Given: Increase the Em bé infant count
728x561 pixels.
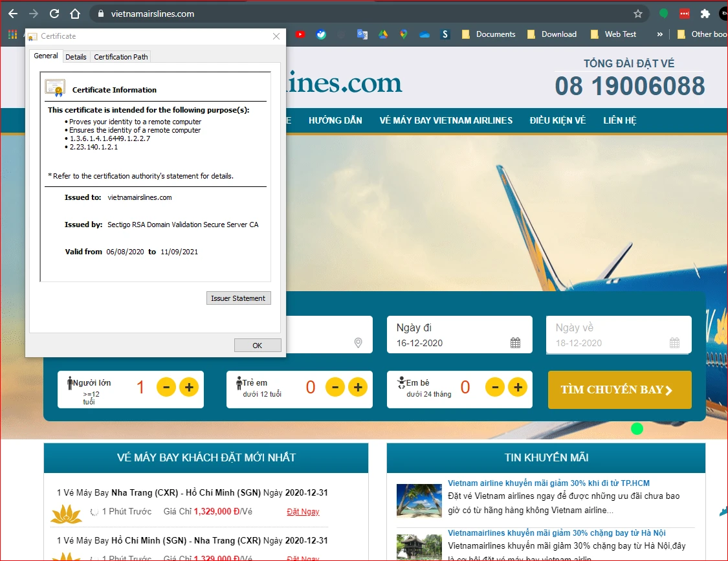Looking at the screenshot, I should [518, 387].
